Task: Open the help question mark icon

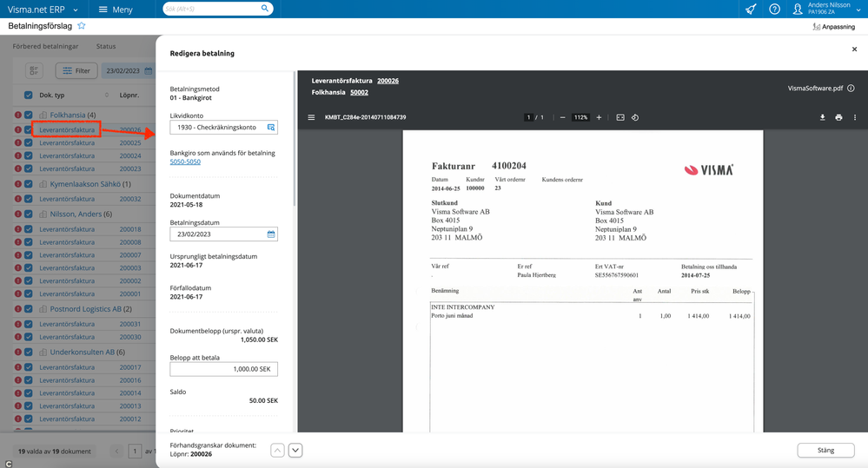Action: tap(774, 9)
